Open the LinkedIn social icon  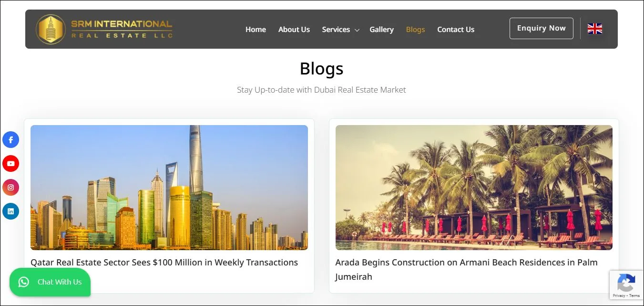coord(10,211)
